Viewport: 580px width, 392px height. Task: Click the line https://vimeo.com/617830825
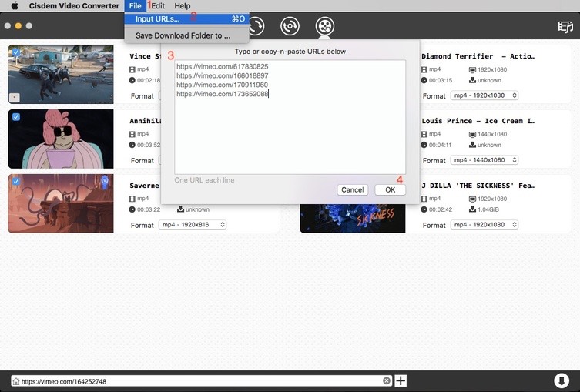(223, 66)
